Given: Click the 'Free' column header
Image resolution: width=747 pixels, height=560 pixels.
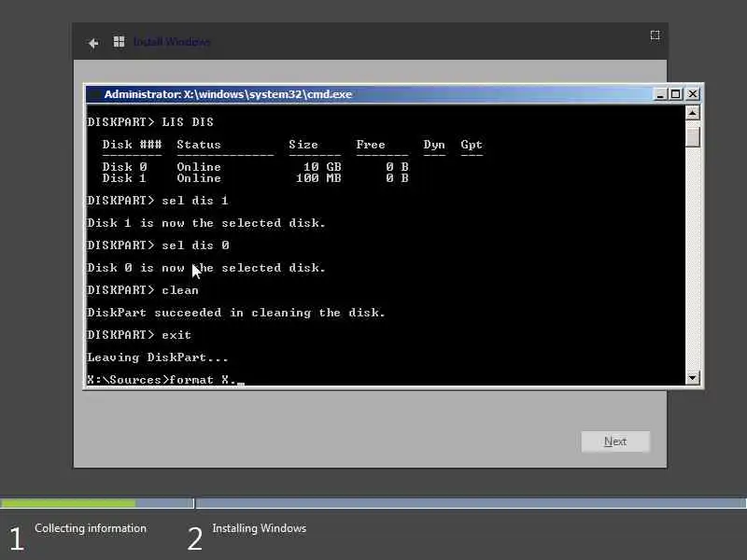Looking at the screenshot, I should [371, 145].
